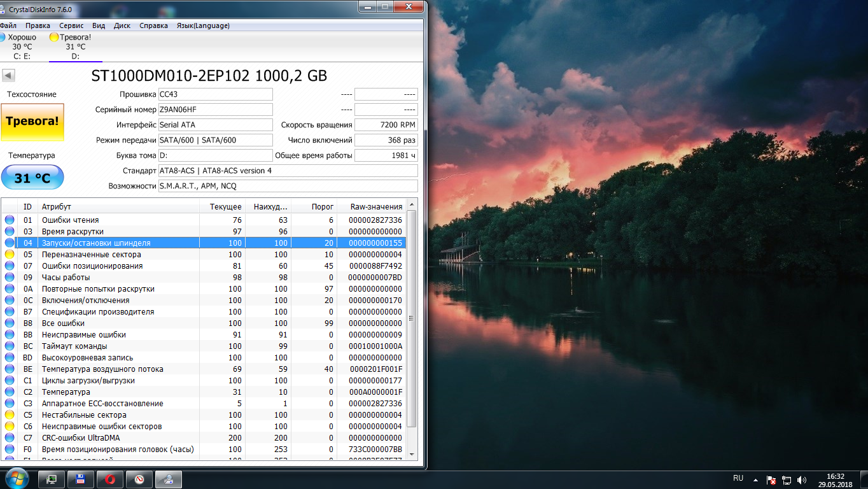Screen dimensions: 868x489
Task: Select the Хорошо 30 °C C: E: disk
Action: click(x=20, y=46)
